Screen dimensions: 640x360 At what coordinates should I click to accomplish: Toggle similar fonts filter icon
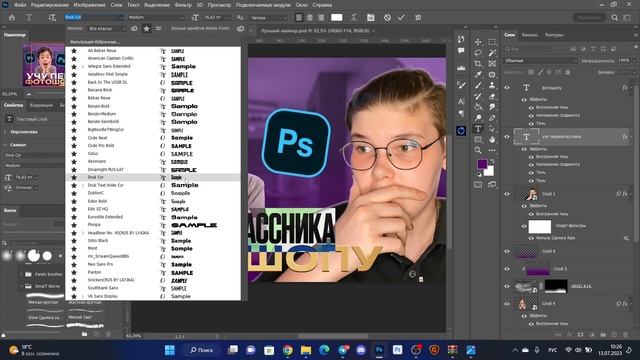pos(158,29)
